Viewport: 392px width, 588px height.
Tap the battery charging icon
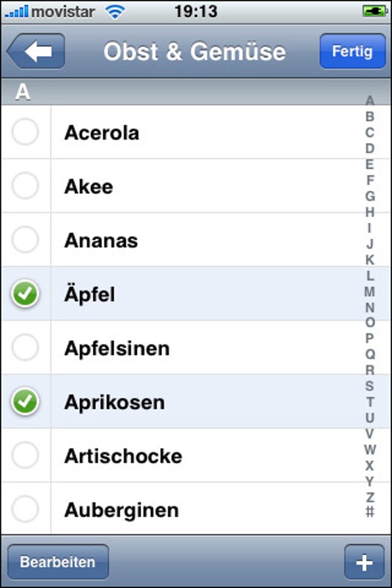[x=375, y=12]
